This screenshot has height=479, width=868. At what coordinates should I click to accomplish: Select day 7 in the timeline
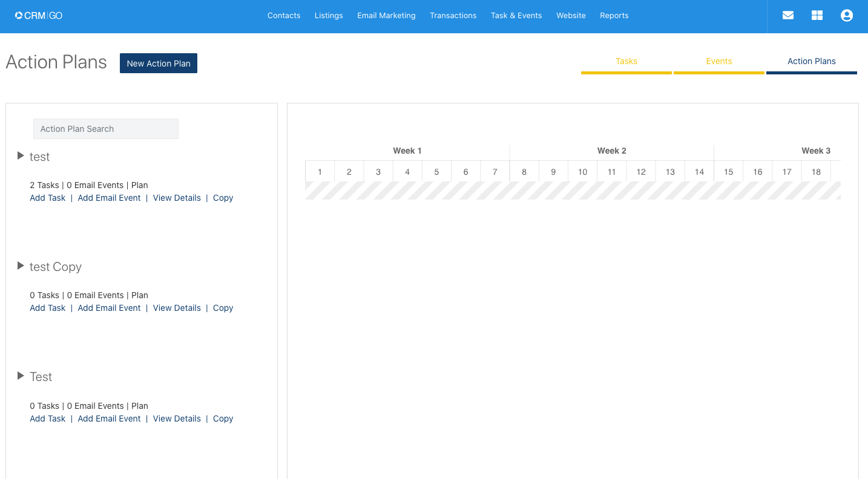click(x=495, y=172)
